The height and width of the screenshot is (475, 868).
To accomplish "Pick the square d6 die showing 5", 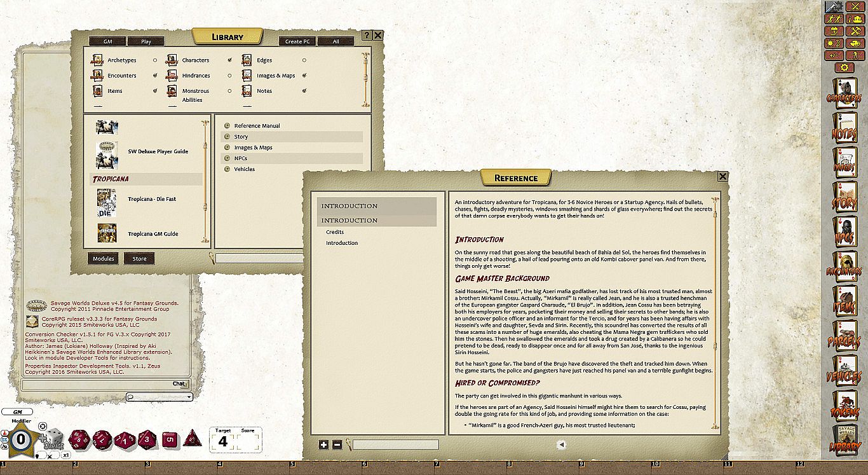I will point(170,439).
